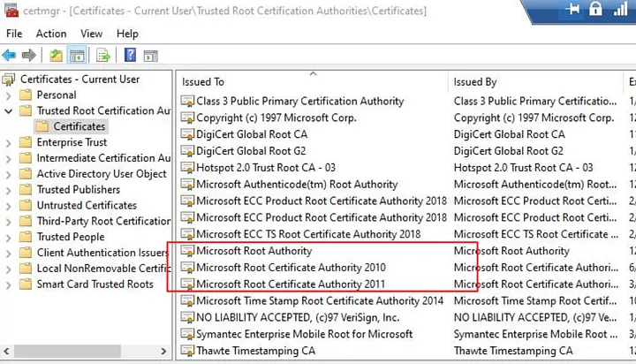
Task: Click the Export List toolbar icon
Action: (x=103, y=55)
